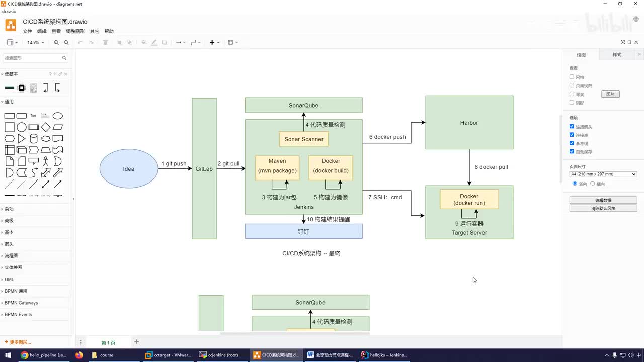Open the connection arrow style dropdown
The width and height of the screenshot is (644, 362).
coord(180,43)
